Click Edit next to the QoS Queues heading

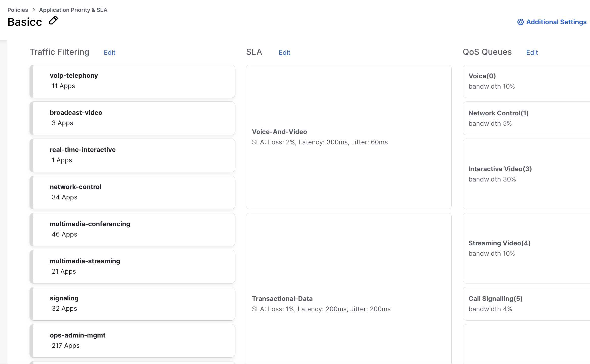pyautogui.click(x=532, y=53)
